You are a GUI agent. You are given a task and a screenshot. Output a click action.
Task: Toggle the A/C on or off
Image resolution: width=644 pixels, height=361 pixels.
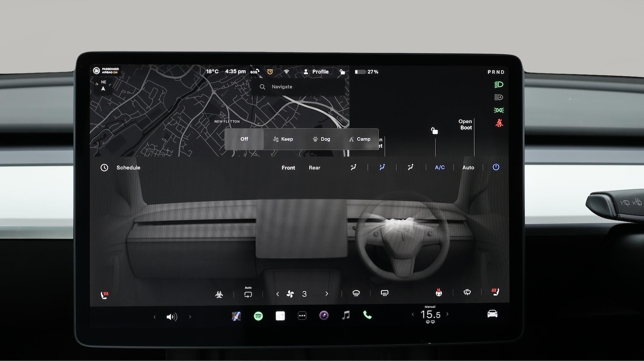pos(440,167)
